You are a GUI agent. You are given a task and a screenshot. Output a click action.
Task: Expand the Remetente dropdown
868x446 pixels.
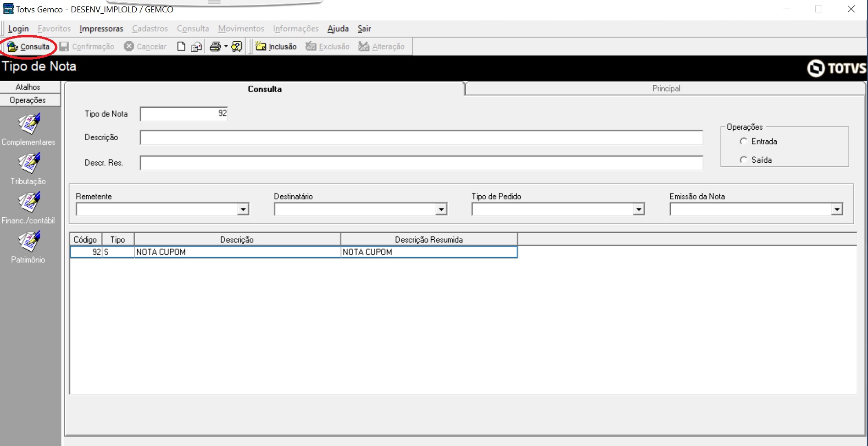click(243, 209)
